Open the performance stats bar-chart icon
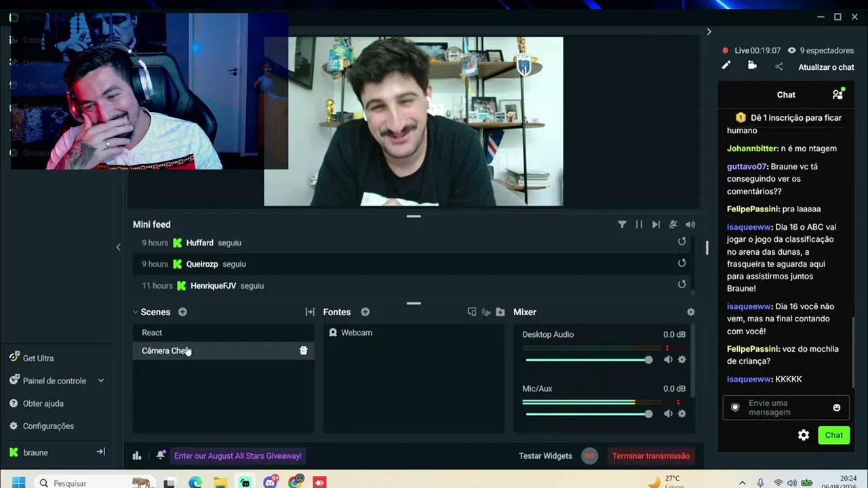Screen dimensions: 868x488 coord(137,455)
